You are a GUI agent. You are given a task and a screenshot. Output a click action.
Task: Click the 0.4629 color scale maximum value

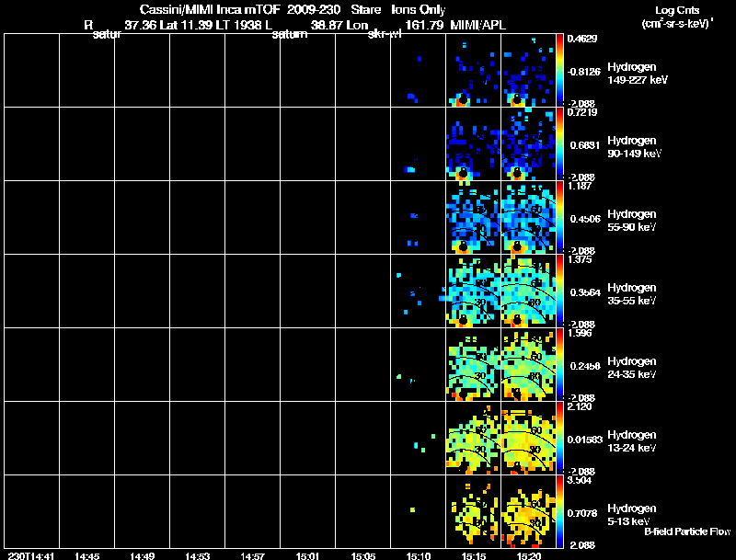tap(582, 39)
